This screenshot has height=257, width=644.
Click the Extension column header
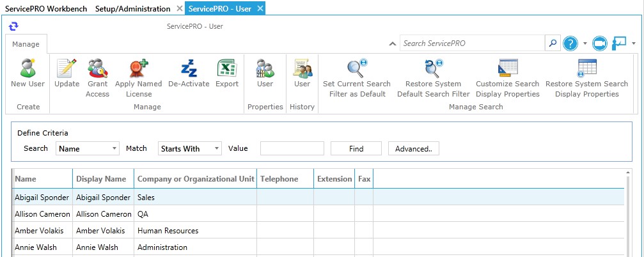click(334, 179)
